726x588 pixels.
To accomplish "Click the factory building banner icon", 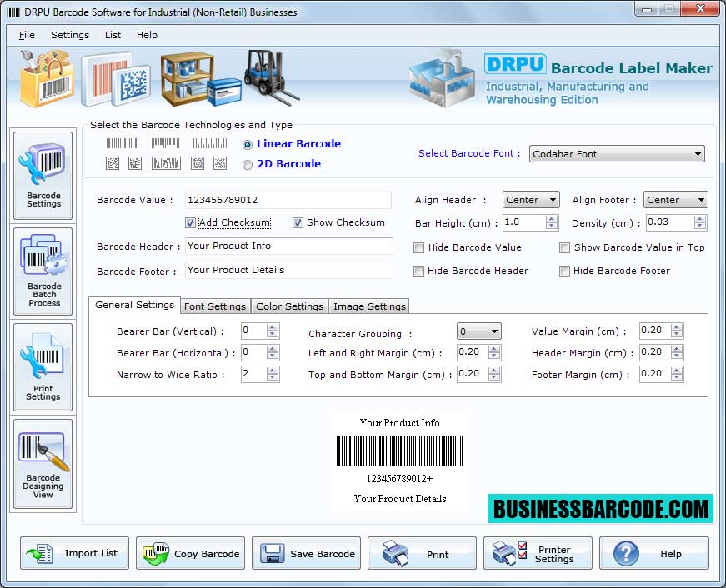I will point(443,77).
